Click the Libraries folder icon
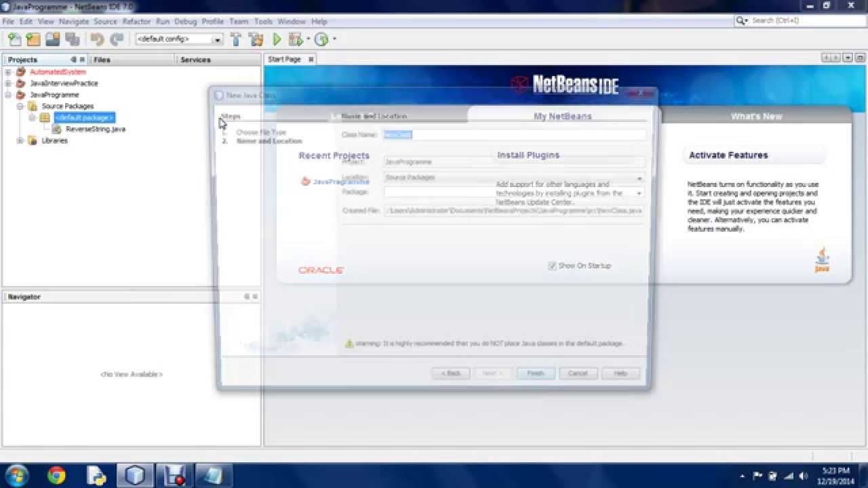 pos(32,141)
